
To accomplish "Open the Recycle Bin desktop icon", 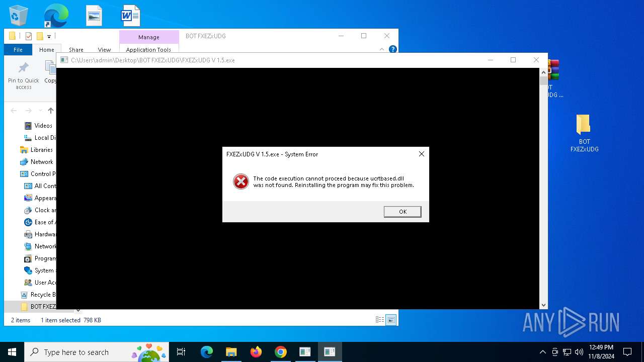I will pos(19,16).
